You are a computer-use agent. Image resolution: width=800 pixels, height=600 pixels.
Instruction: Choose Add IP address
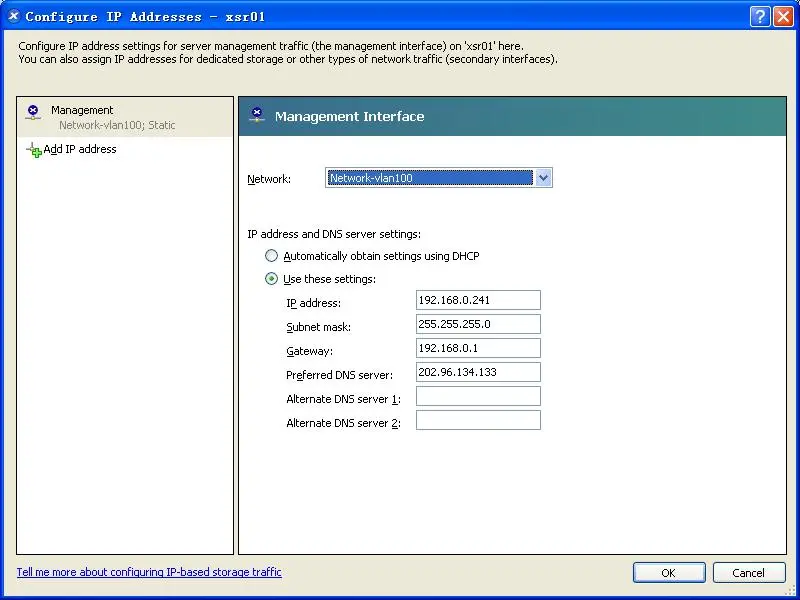(x=80, y=149)
